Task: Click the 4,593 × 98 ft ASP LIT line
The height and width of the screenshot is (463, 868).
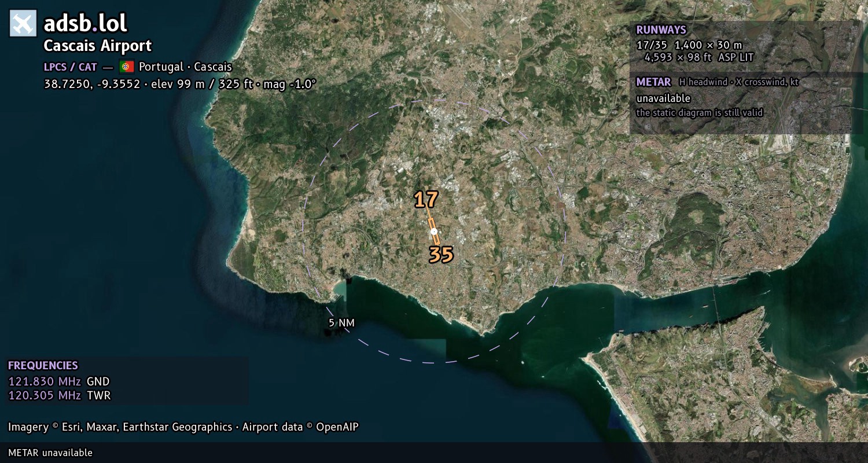Action: pyautogui.click(x=699, y=57)
